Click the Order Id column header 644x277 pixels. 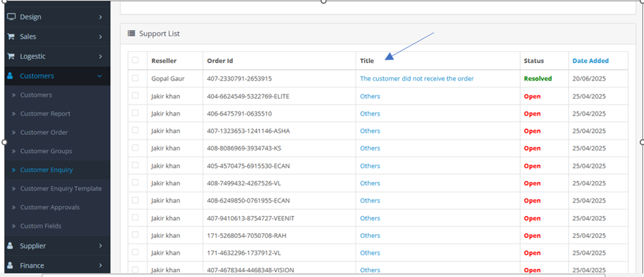pyautogui.click(x=220, y=61)
